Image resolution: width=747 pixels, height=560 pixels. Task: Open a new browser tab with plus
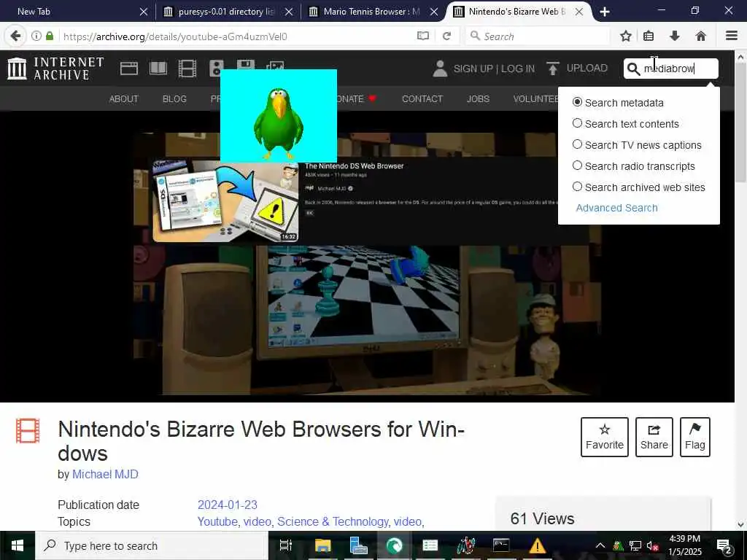click(x=605, y=12)
